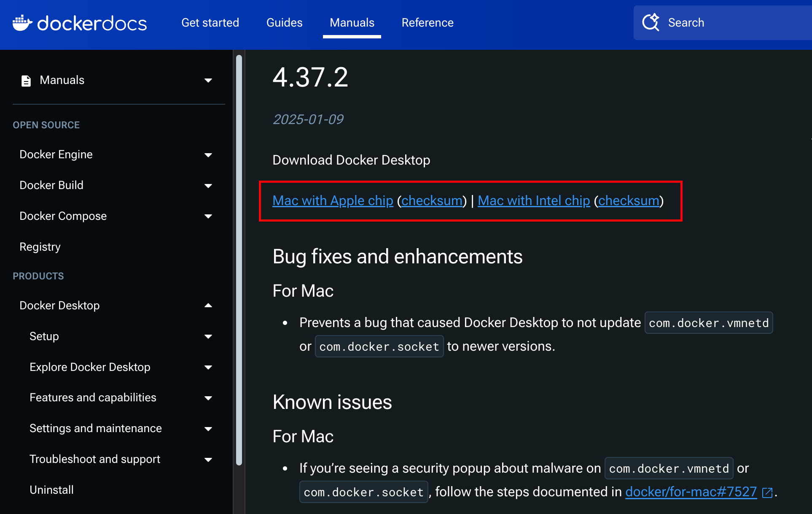Expand Explore Docker Desktop arrow
Screen dimensions: 812x514
[208, 367]
